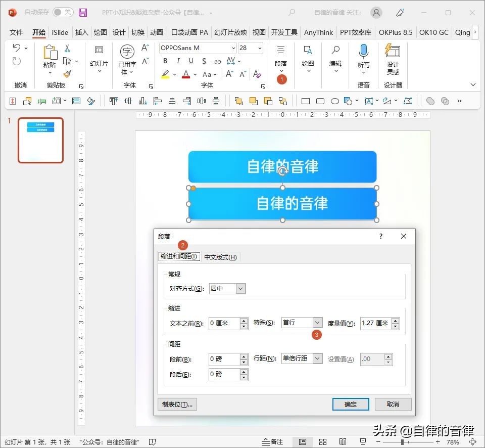
Task: Toggle bold formatting on the selected text
Action: (165, 61)
